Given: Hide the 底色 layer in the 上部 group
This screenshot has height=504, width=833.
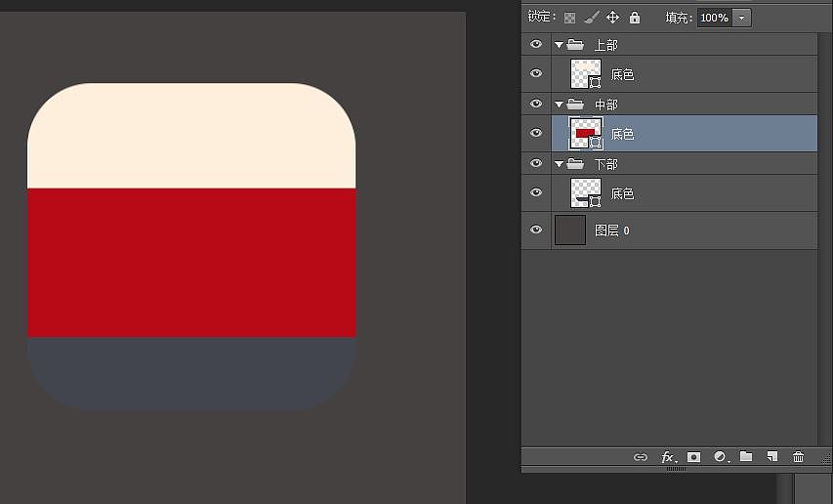Looking at the screenshot, I should click(536, 73).
